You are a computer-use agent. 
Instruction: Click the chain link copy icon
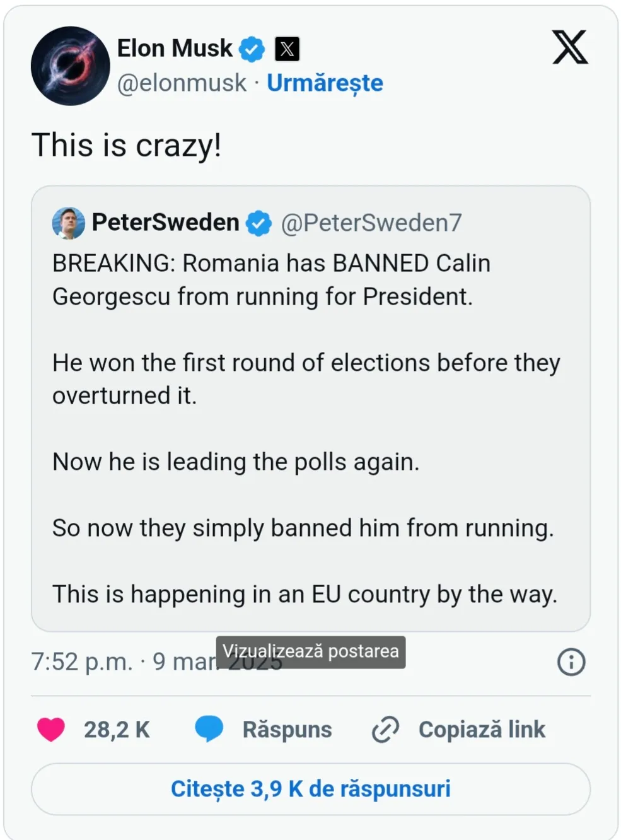[x=385, y=730]
